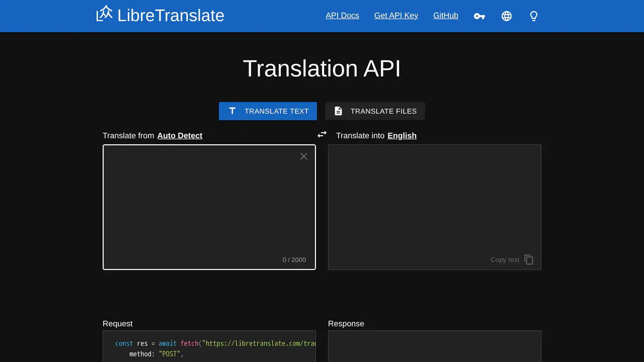Open the API key settings icon
644x362 pixels.
click(x=479, y=16)
